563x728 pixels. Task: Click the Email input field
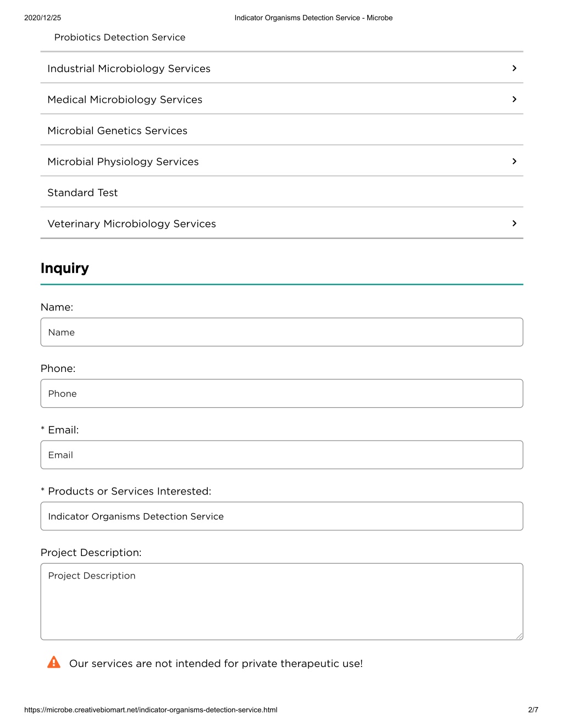coord(281,455)
